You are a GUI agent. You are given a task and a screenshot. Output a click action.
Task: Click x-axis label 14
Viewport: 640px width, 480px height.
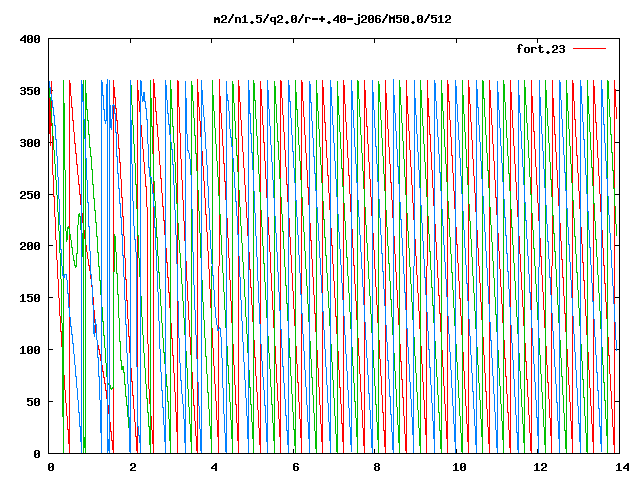click(x=622, y=467)
